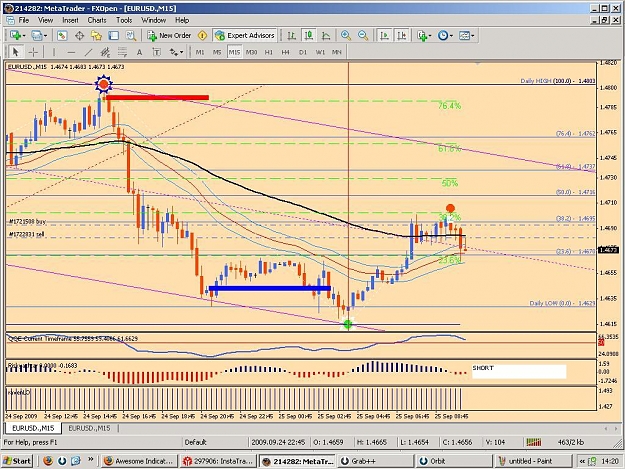Switch to M30 timeframe
The width and height of the screenshot is (625, 469).
click(x=251, y=52)
